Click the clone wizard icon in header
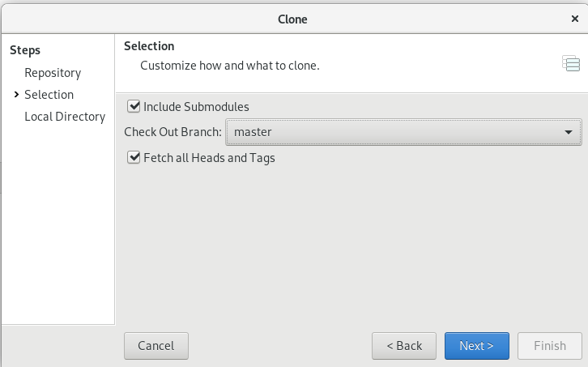This screenshot has width=588, height=367. click(571, 63)
